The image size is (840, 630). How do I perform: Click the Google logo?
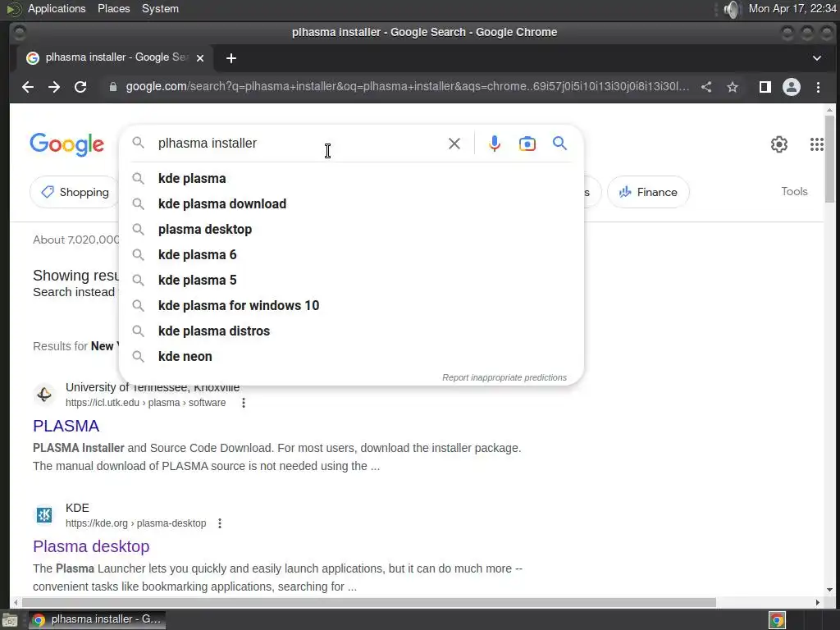[x=67, y=144]
